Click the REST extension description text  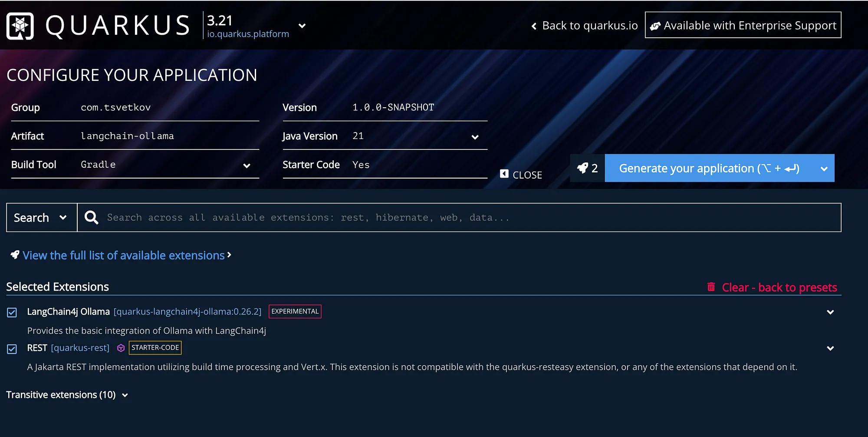[412, 367]
